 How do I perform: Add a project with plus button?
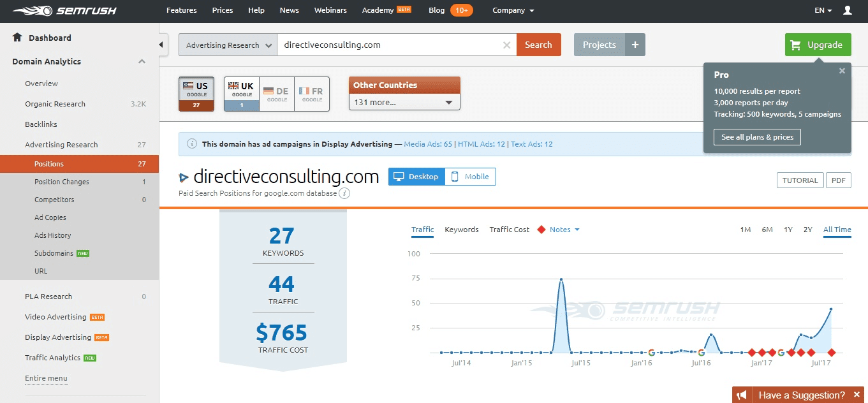[x=635, y=45]
